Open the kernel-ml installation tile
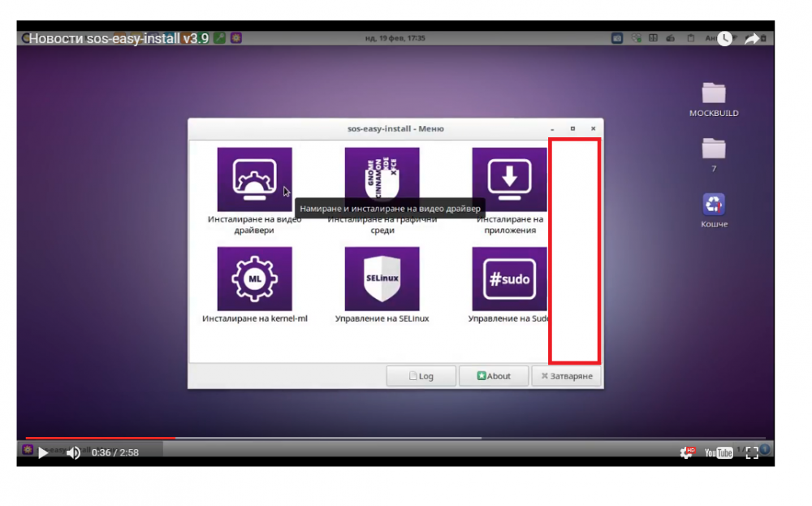 (254, 279)
